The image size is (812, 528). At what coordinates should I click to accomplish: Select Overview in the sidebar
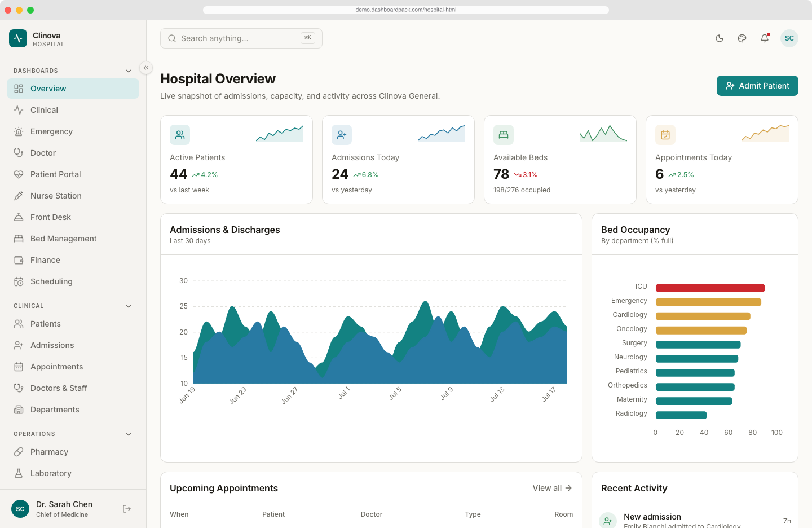coord(73,89)
